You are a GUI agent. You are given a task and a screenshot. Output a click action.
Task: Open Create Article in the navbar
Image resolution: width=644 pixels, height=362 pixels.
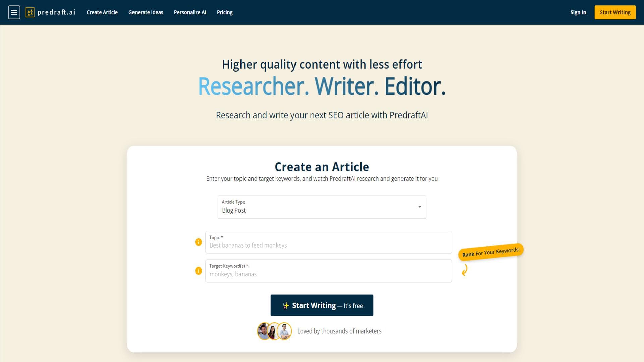(x=102, y=12)
